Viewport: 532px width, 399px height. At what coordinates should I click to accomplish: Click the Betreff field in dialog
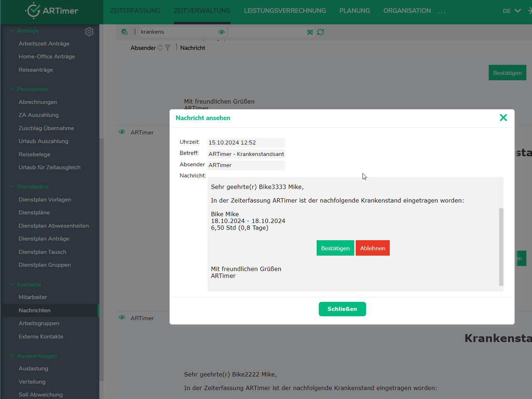[x=246, y=154]
